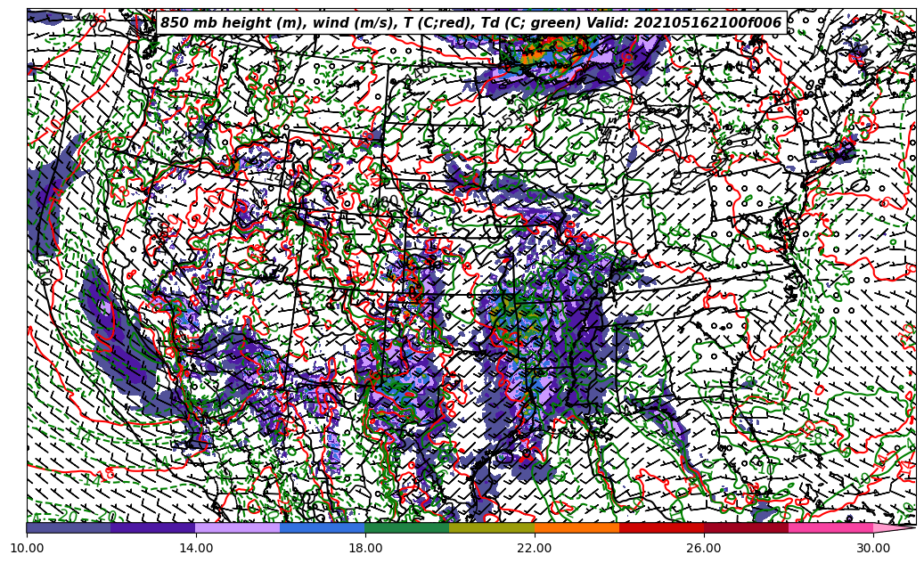Click the plot title text at top
Image resolution: width=924 pixels, height=563 pixels.
470,23
